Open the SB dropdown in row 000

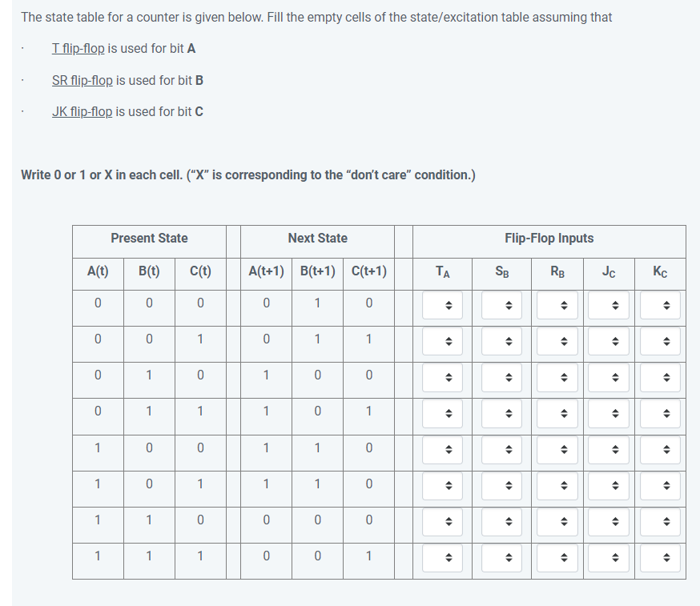501,304
